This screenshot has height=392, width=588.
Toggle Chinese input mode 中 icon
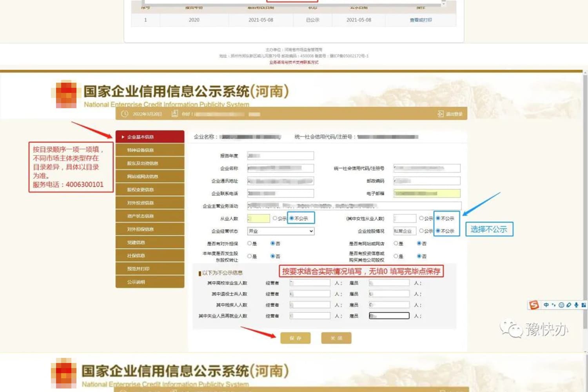tap(546, 305)
